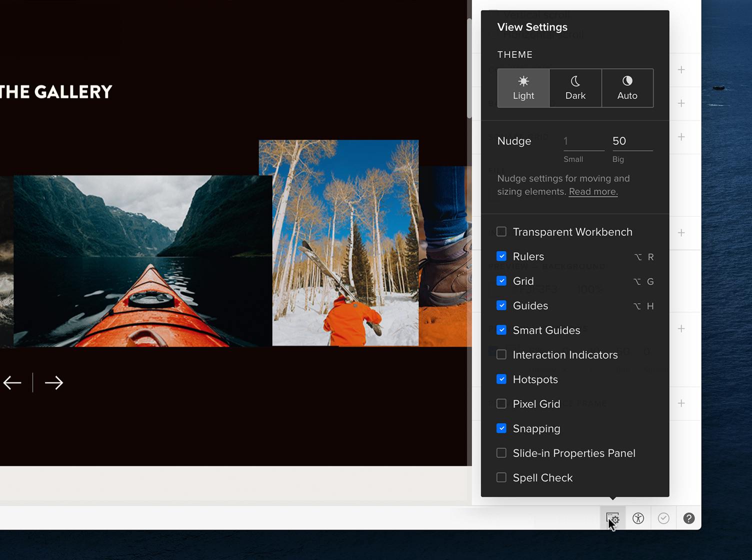Uncheck the Snapping option
752x560 pixels.
point(501,428)
